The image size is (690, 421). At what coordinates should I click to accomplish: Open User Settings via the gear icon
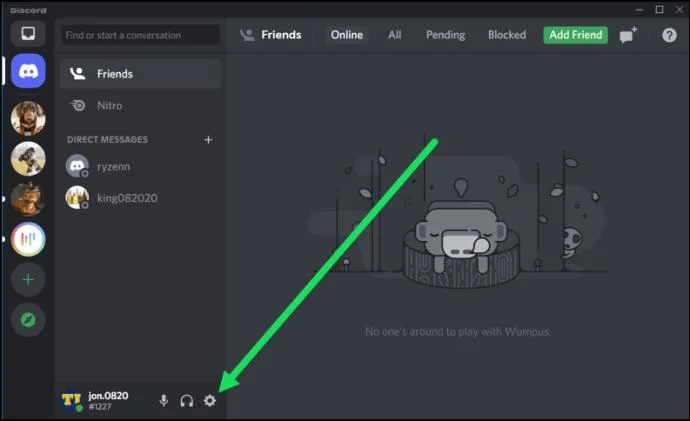(210, 401)
